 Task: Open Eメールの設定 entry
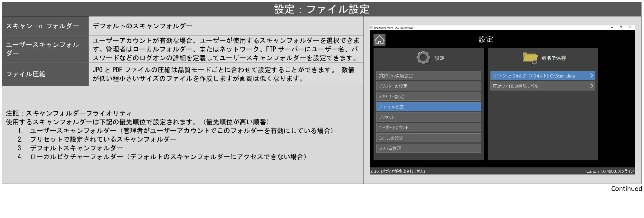[429, 138]
